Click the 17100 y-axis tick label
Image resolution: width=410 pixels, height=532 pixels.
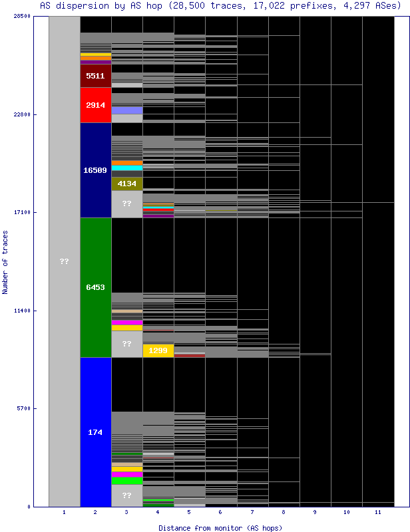point(22,212)
